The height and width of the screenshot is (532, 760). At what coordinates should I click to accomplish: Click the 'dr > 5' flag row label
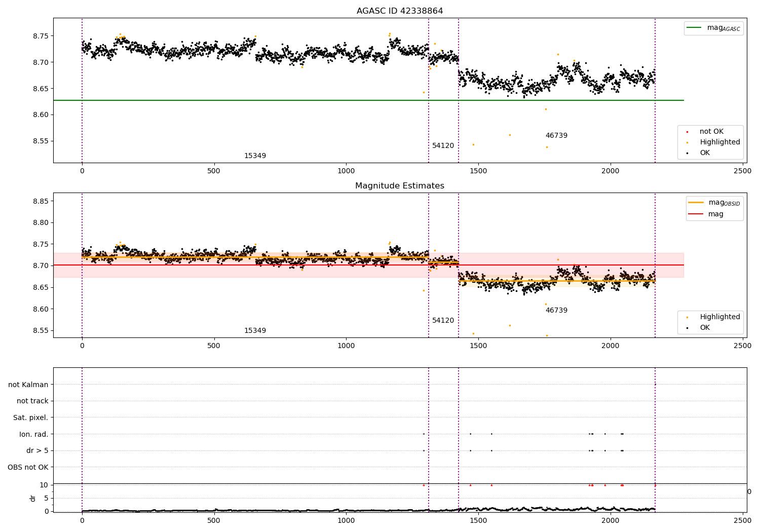point(37,451)
